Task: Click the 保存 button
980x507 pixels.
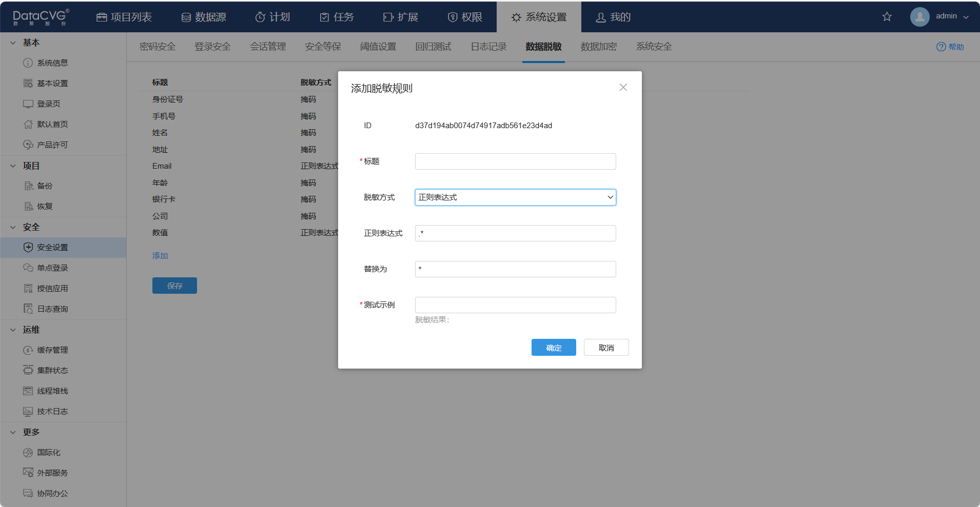Action: [x=174, y=286]
